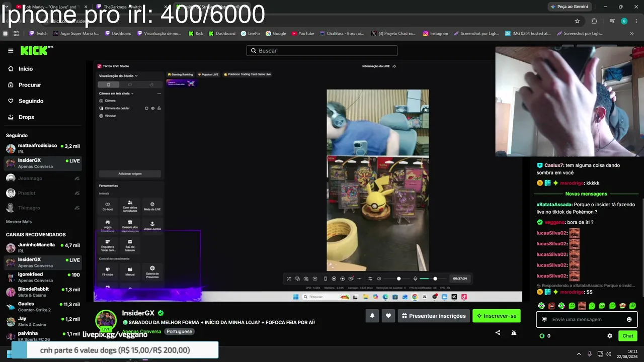Viewport: 644px width, 362px height.
Task: Open Meta de LIVE tool
Action: pyautogui.click(x=152, y=206)
